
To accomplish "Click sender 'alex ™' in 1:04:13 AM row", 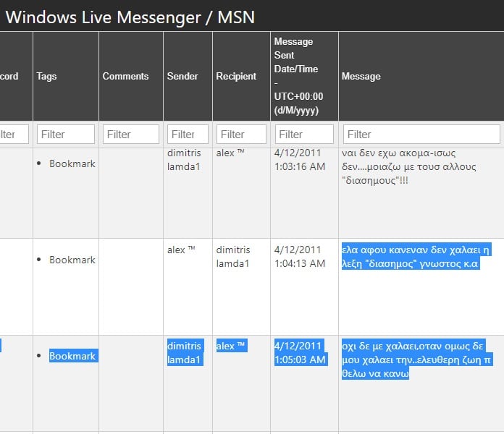I will click(x=181, y=250).
